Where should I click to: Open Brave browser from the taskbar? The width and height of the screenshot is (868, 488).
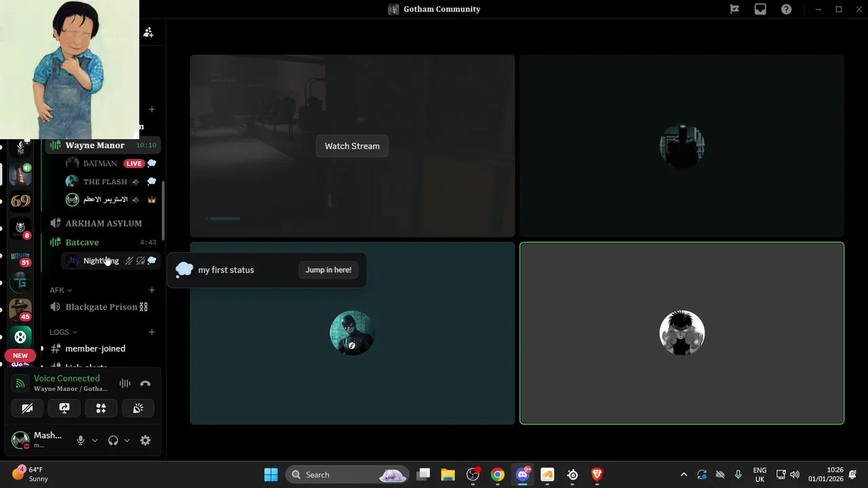point(597,474)
